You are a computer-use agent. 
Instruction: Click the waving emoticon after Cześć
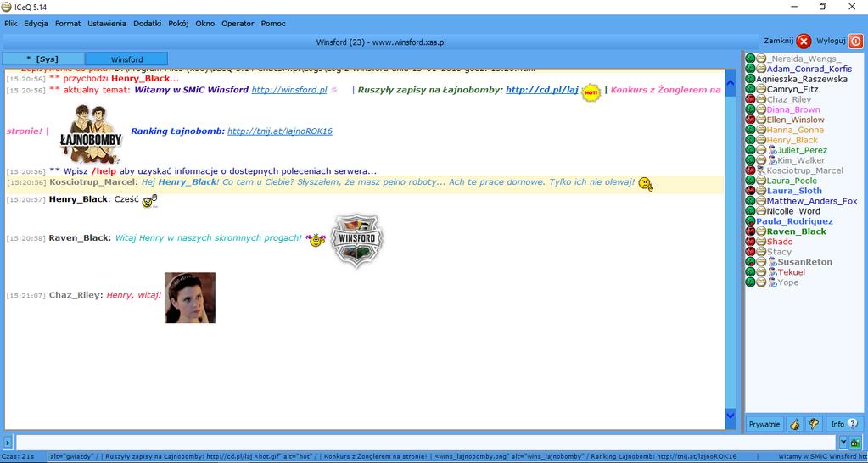[x=149, y=201]
